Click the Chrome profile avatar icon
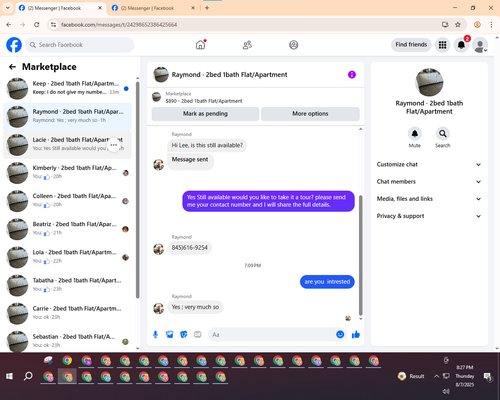Viewport: 500px width, 400px height. (x=477, y=25)
